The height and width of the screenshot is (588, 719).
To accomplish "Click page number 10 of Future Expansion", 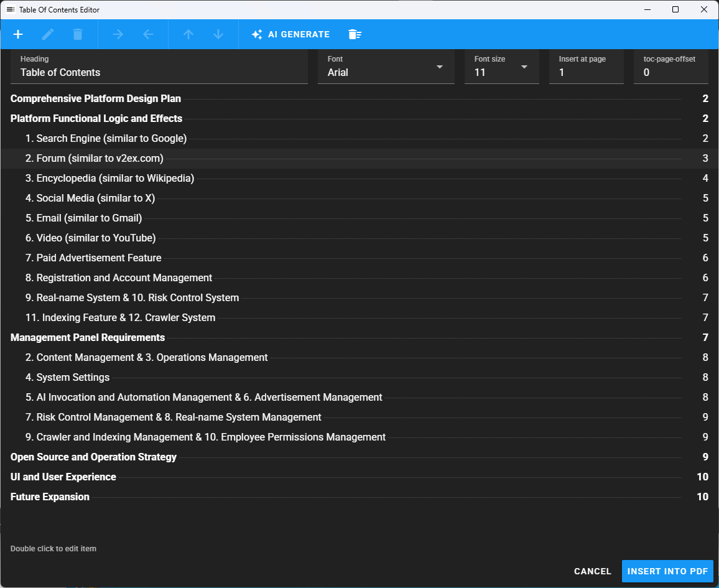I will [702, 497].
